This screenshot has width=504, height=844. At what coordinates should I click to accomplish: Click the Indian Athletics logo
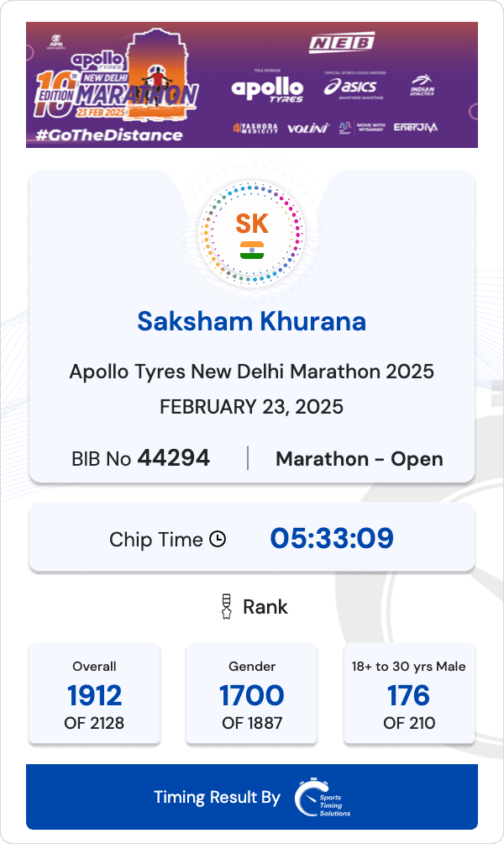(x=422, y=87)
